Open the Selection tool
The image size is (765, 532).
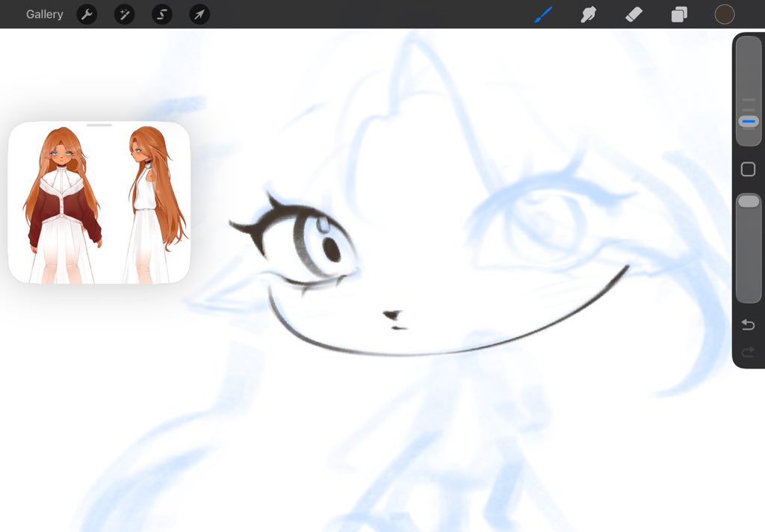[162, 15]
